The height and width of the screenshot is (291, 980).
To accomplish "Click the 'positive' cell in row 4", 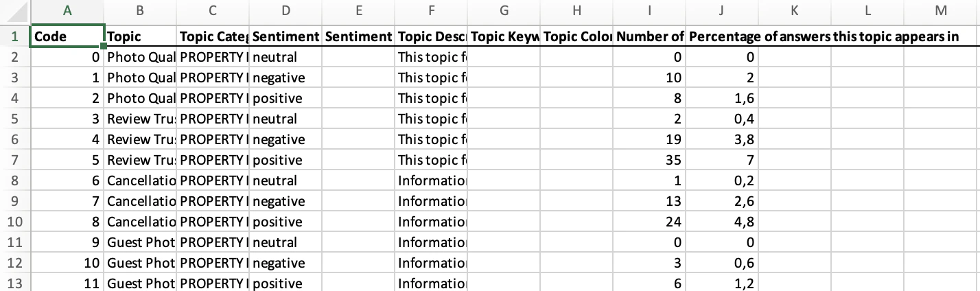I will (x=285, y=98).
